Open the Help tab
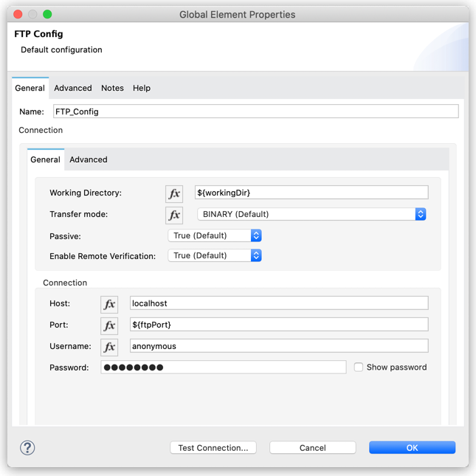Image resolution: width=476 pixels, height=476 pixels. click(x=142, y=88)
